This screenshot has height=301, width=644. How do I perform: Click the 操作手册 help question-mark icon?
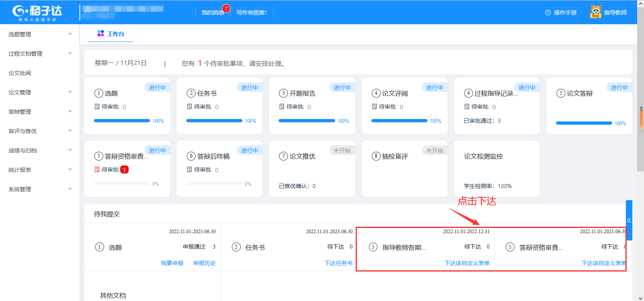[x=548, y=13]
